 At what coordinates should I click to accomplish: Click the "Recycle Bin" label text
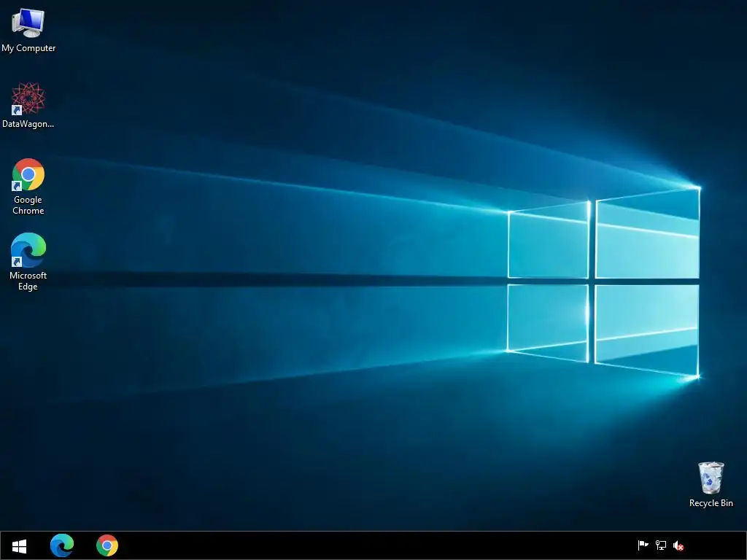tap(711, 503)
